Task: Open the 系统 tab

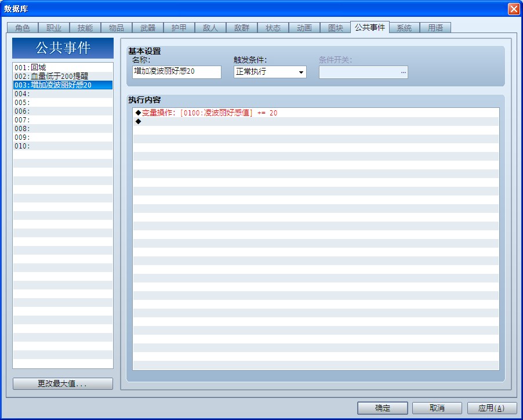Action: (404, 28)
